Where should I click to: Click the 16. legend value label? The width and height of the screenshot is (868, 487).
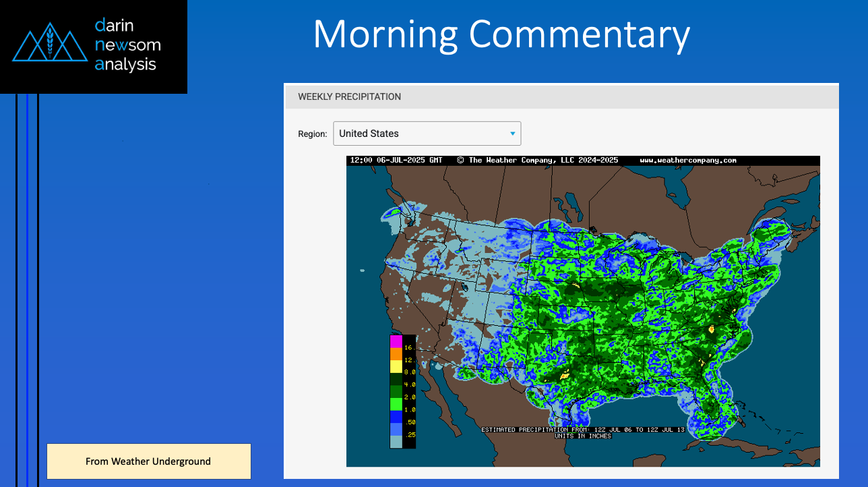pyautogui.click(x=408, y=347)
